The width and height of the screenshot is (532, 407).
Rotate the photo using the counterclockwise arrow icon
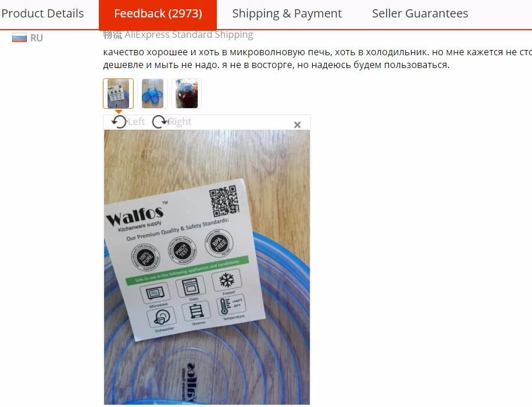point(119,122)
